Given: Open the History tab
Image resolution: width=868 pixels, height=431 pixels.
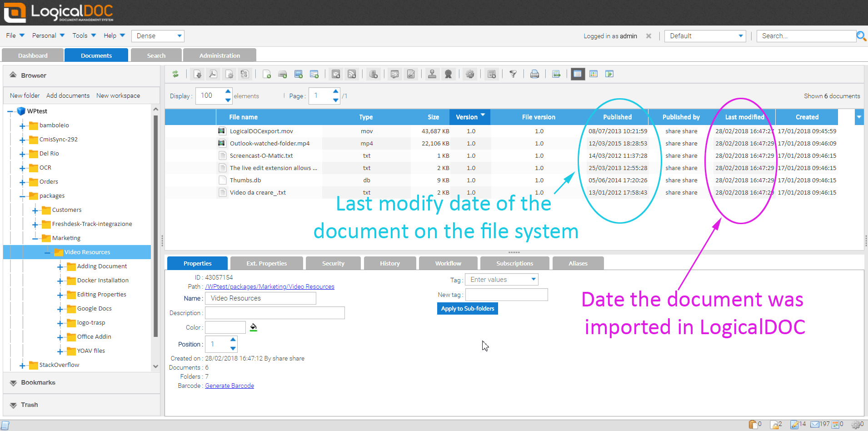Looking at the screenshot, I should coord(390,263).
